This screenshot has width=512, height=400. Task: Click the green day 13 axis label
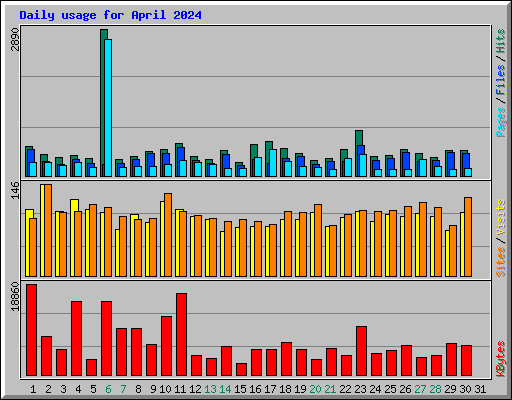click(210, 389)
